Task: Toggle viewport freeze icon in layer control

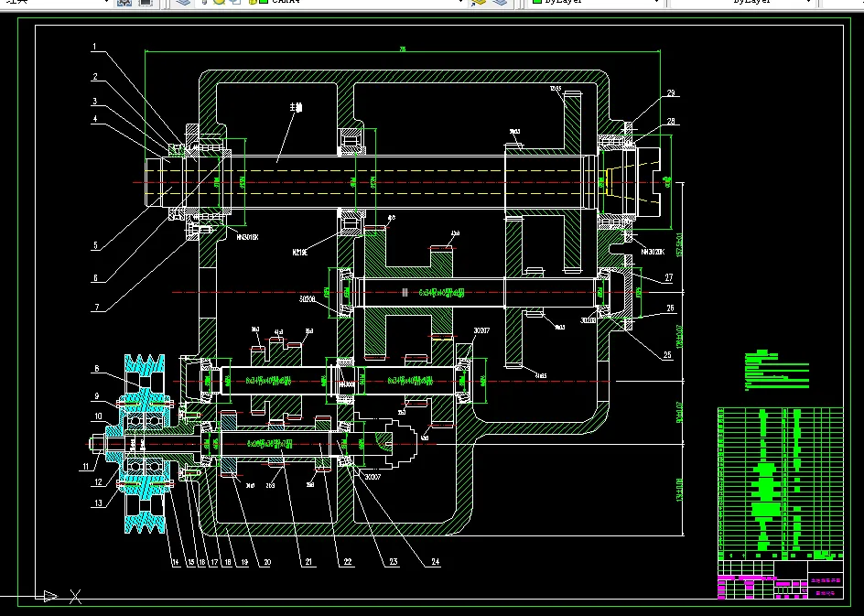Action: pos(234,2)
